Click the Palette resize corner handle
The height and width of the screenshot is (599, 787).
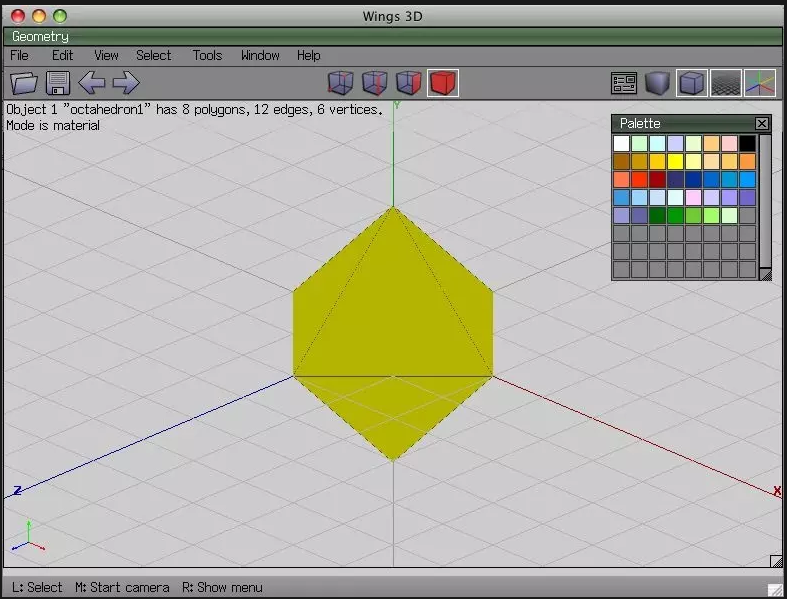click(x=765, y=274)
